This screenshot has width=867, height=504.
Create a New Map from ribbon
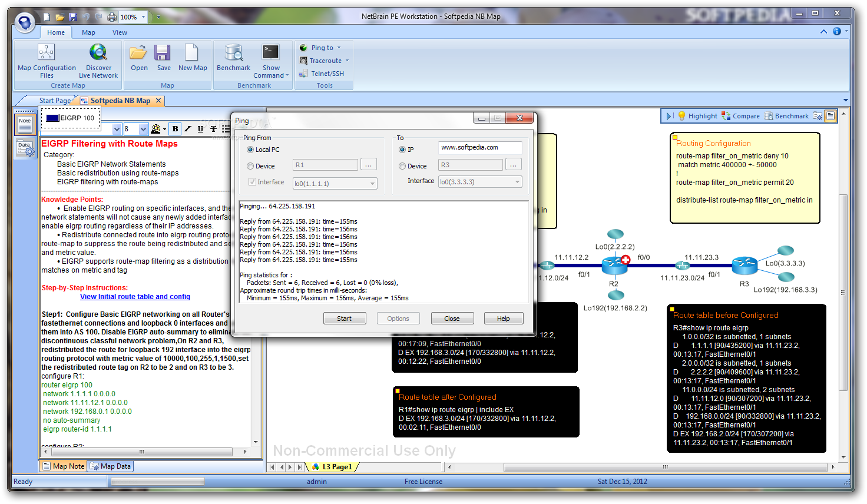pyautogui.click(x=193, y=58)
